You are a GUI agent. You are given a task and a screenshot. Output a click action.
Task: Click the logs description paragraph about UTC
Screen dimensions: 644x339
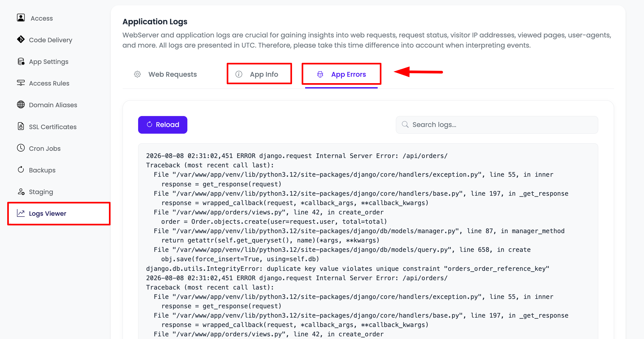[x=367, y=40]
